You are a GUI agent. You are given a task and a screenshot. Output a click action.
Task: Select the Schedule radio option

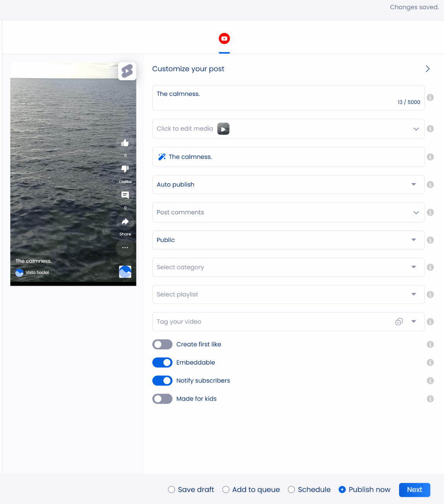pos(292,490)
